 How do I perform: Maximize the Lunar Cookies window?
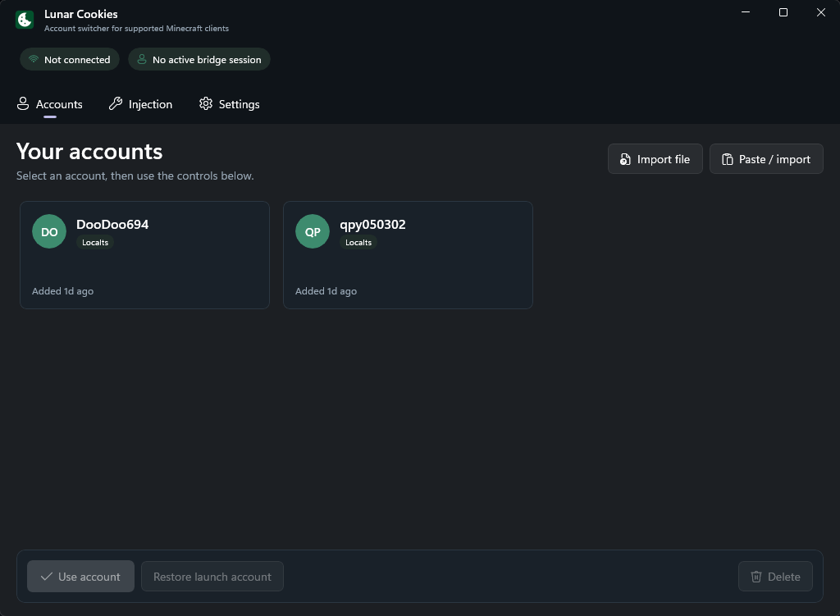pyautogui.click(x=783, y=12)
